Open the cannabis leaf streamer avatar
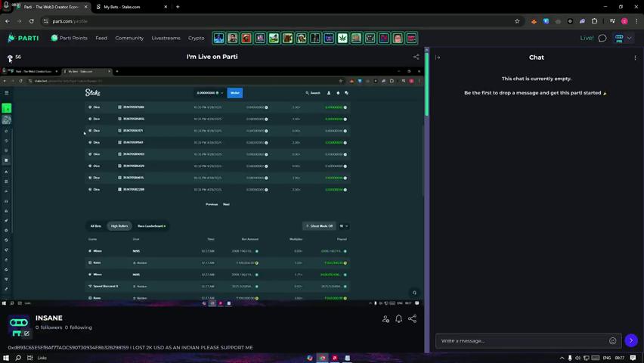644x363 pixels. [x=342, y=38]
